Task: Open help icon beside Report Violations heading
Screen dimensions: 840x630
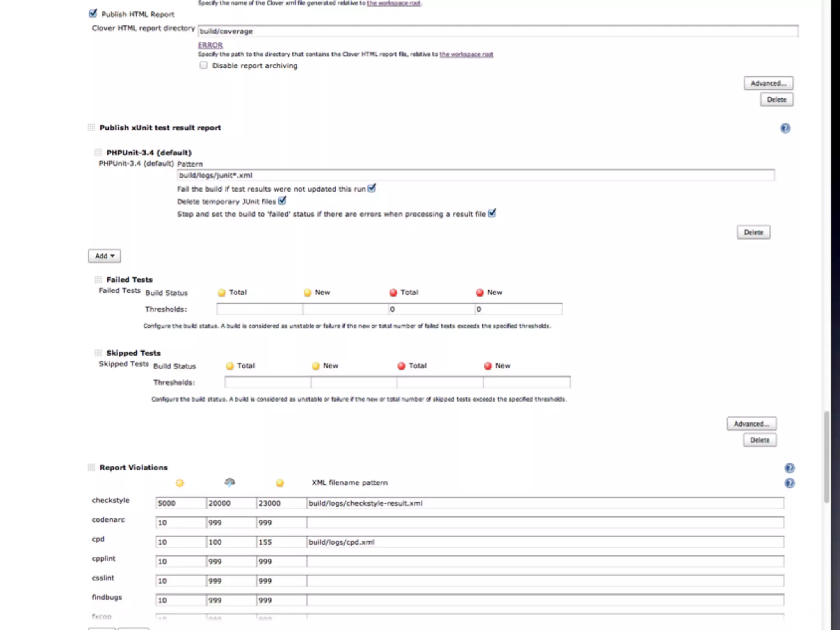Action: coord(790,468)
